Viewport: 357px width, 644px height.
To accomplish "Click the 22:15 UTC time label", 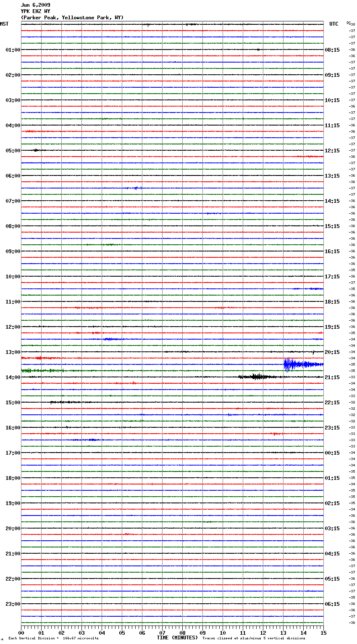I will pyautogui.click(x=332, y=403).
